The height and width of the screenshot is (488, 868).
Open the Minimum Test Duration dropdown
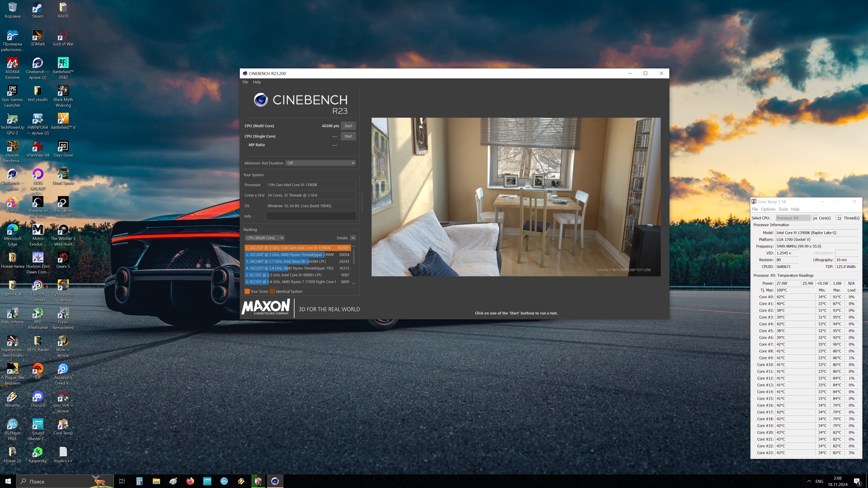(x=321, y=163)
